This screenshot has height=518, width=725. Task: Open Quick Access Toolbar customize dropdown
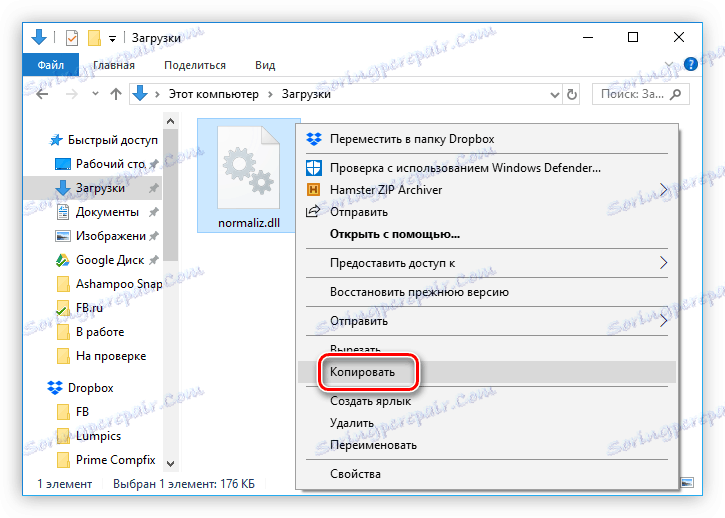[112, 39]
